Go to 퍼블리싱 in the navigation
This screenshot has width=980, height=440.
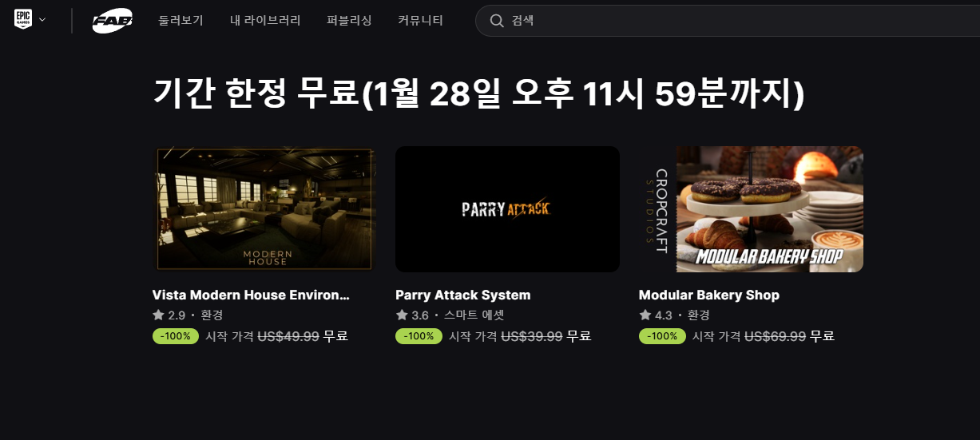[349, 21]
